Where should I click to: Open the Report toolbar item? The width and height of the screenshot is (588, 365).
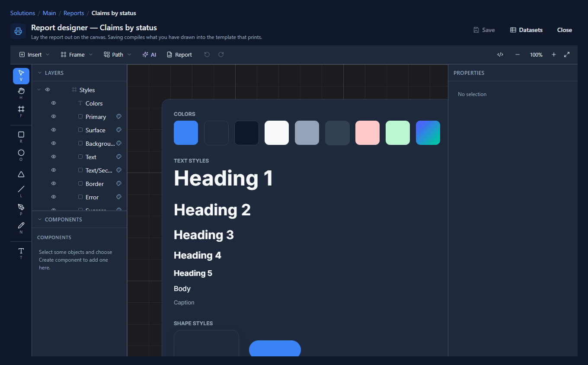(179, 54)
